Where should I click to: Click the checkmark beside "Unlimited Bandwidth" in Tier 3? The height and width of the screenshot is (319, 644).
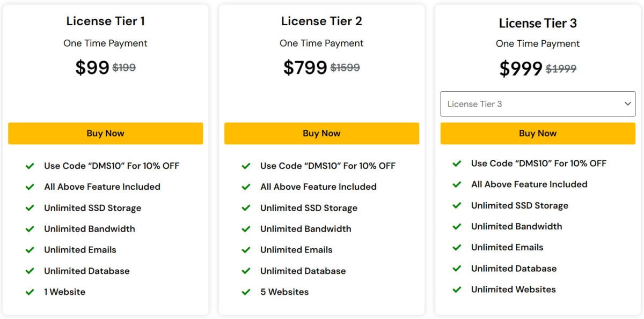tap(457, 226)
